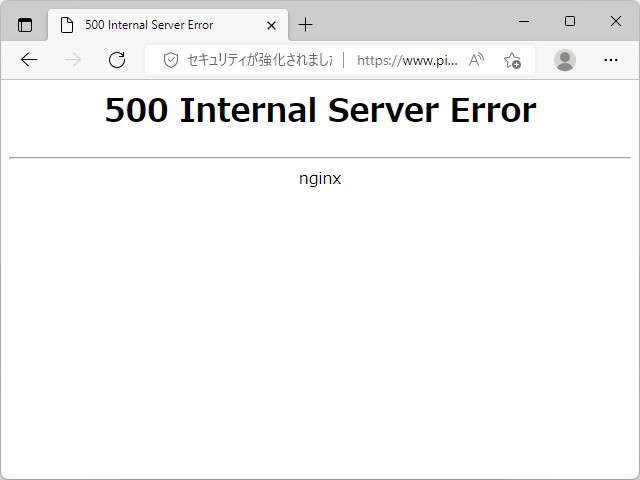Close the 500 Internal Server Error tab
Screen dimensions: 640x480
coord(271,25)
